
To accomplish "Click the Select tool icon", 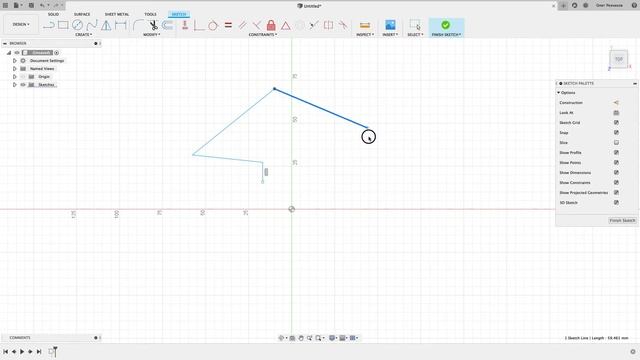I will pos(415,25).
